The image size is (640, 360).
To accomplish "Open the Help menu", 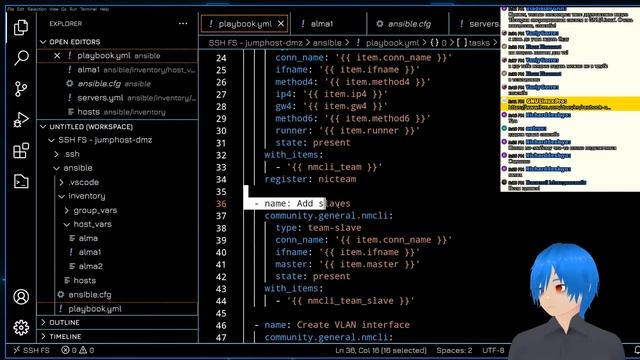I will 104,9.
